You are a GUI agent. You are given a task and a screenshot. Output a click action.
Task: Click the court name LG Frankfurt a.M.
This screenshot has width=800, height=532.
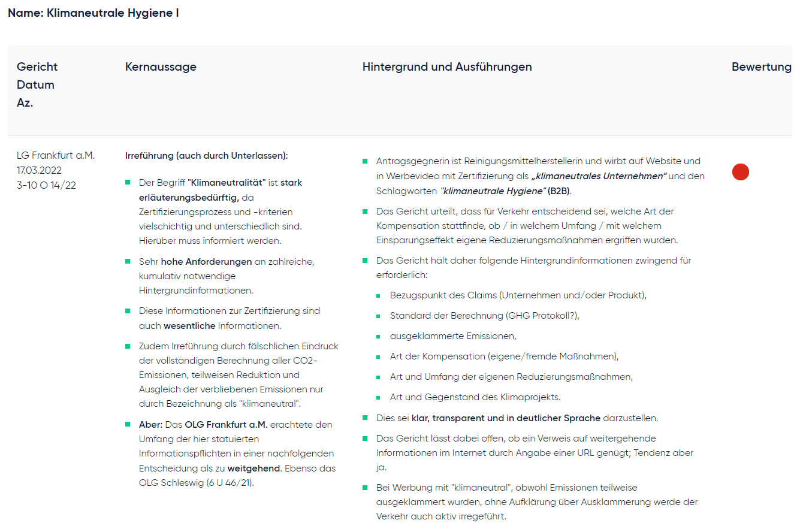pyautogui.click(x=56, y=156)
